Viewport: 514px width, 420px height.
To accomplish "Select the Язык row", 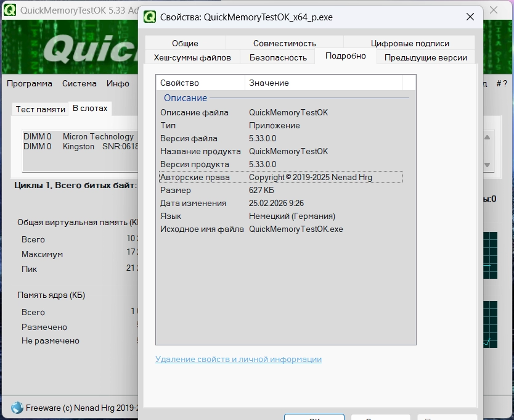I will pos(280,216).
